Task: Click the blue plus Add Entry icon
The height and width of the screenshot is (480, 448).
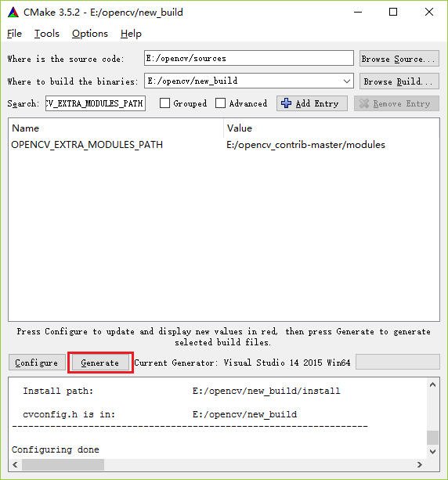Action: [287, 103]
